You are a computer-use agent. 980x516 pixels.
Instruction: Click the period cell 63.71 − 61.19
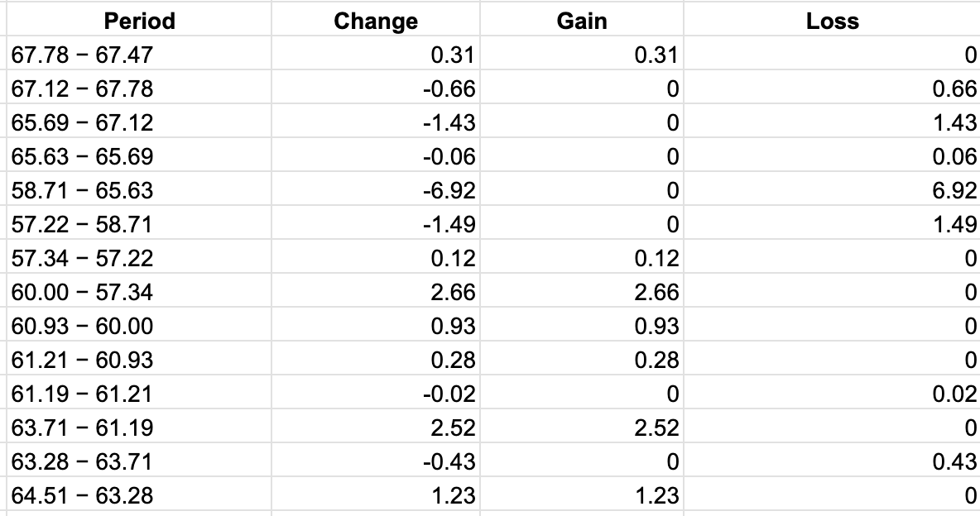tap(83, 428)
